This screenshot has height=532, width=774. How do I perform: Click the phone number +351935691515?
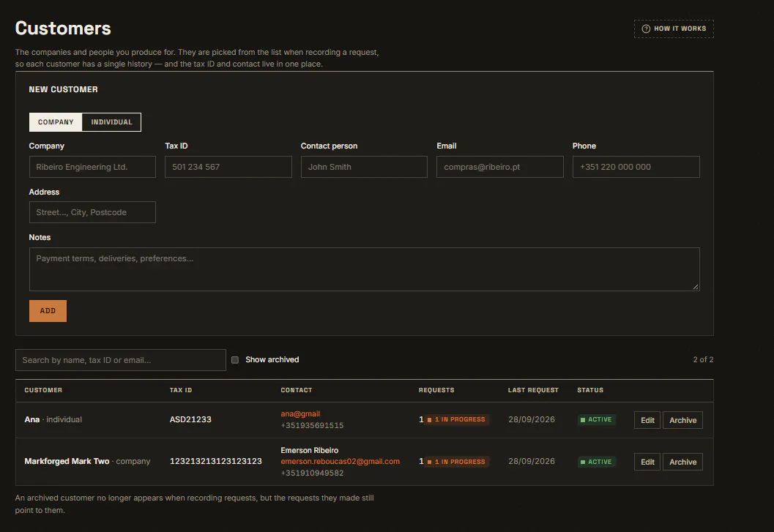click(312, 425)
